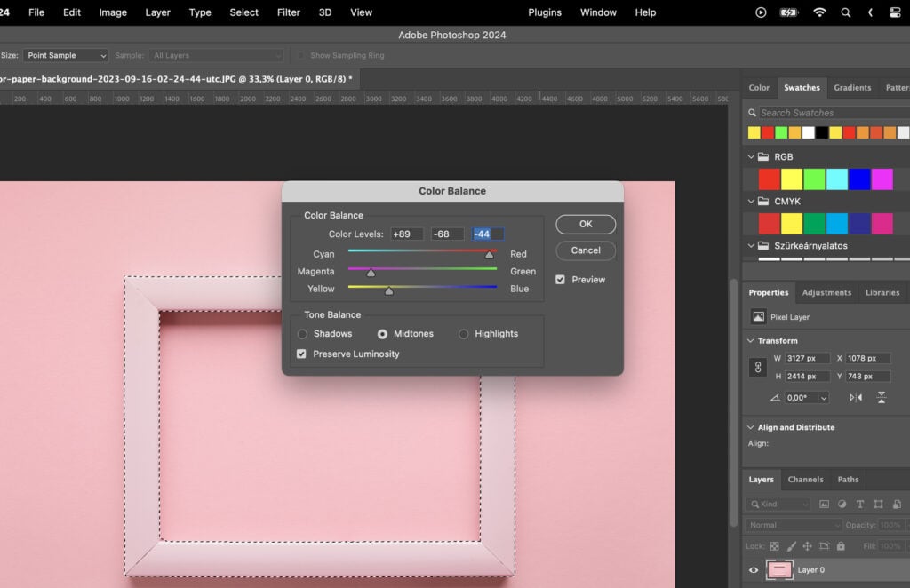The image size is (910, 588).
Task: Click the lock all padlock icon
Action: [x=841, y=546]
